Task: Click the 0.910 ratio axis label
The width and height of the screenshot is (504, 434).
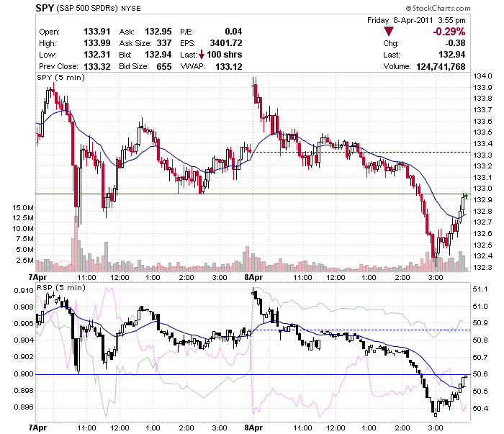Action: pyautogui.click(x=24, y=291)
